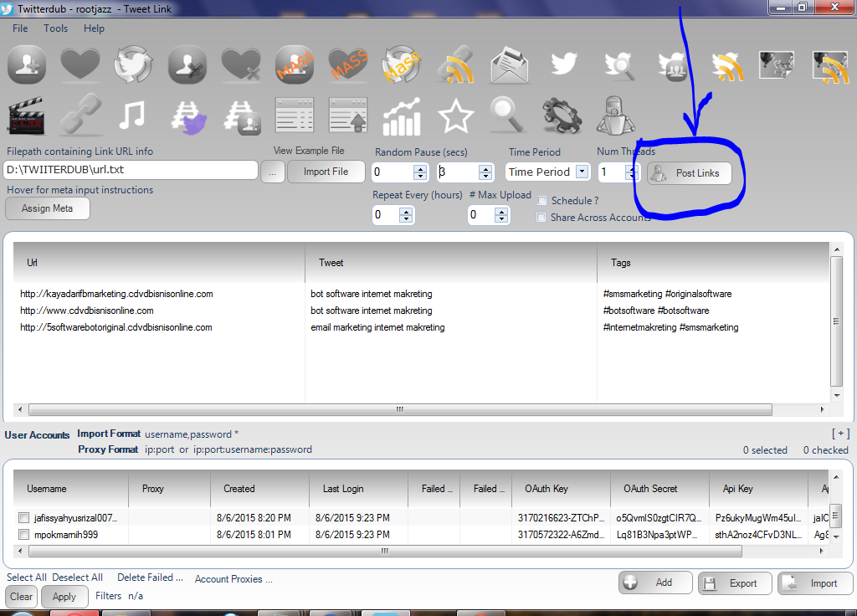Image resolution: width=857 pixels, height=616 pixels.
Task: Open the Mass Favorite heart icon
Action: (x=348, y=64)
